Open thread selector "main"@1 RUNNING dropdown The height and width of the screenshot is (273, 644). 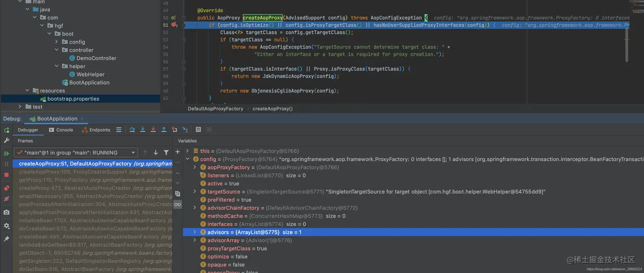76,152
